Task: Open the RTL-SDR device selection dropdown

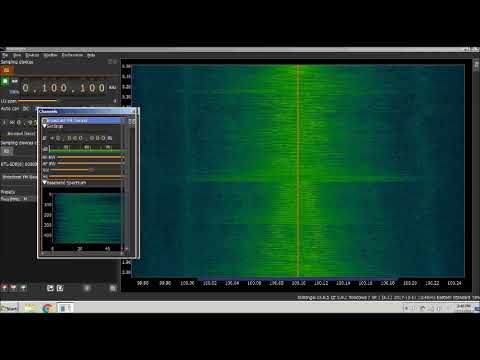Action: click(x=19, y=164)
